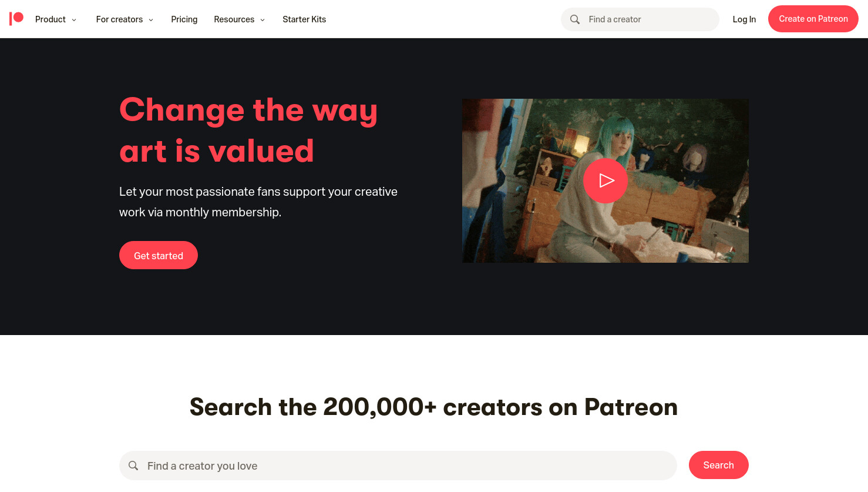Click the magnifier icon in lower search bar

coord(133,466)
